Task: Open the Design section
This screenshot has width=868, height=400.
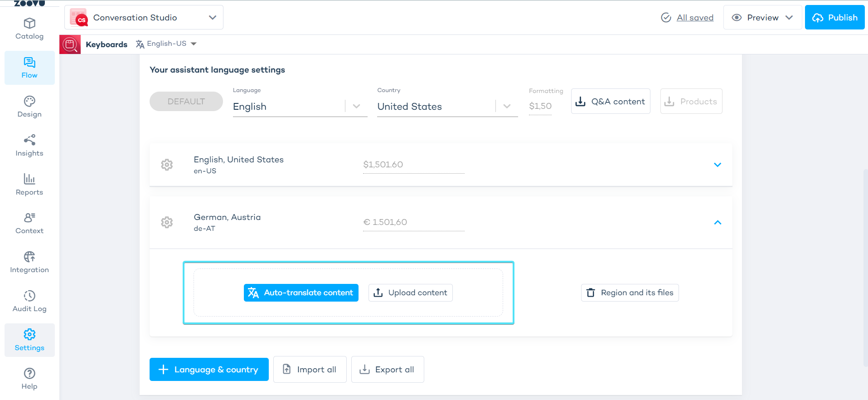Action: 29,107
